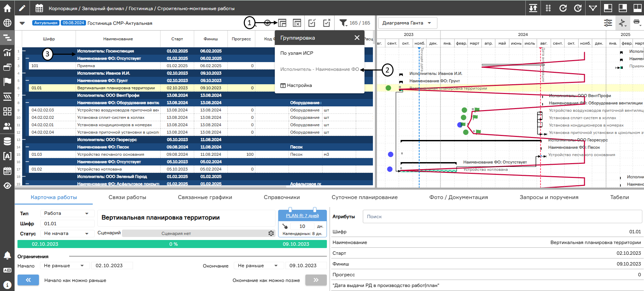Expand the arrow menu next to Актуальная badge
This screenshot has height=291, width=644.
click(22, 23)
